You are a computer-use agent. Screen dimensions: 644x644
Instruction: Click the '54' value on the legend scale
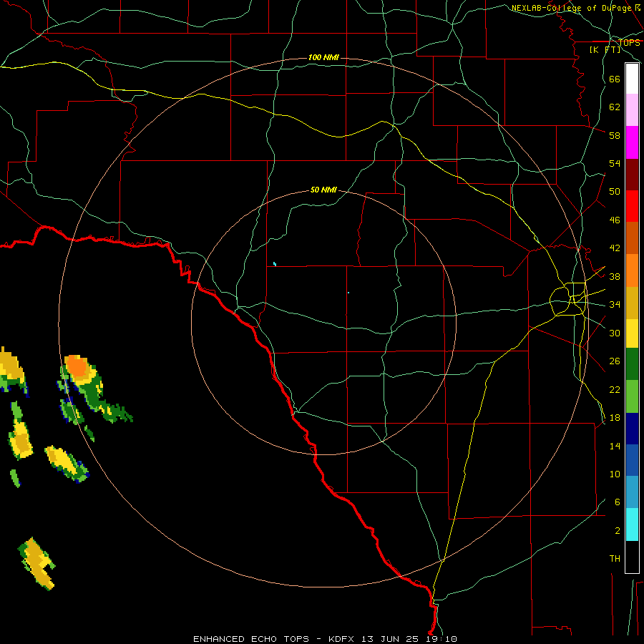615,163
